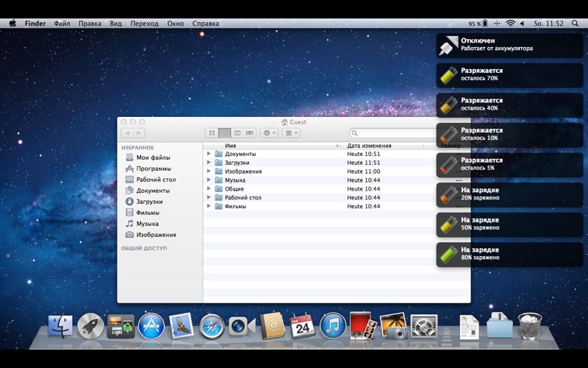Open Mission Control in the Dock
The height and width of the screenshot is (368, 588).
[x=121, y=326]
